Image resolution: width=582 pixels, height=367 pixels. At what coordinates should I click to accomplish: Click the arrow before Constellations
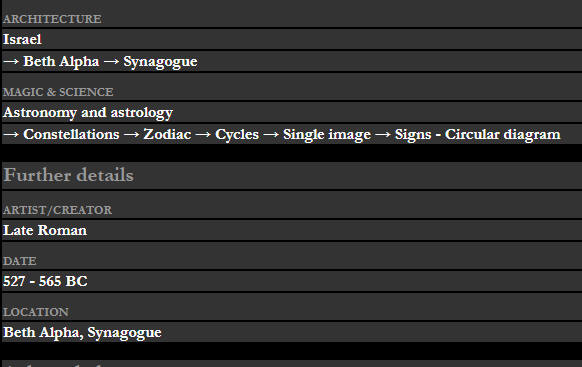click(x=11, y=135)
